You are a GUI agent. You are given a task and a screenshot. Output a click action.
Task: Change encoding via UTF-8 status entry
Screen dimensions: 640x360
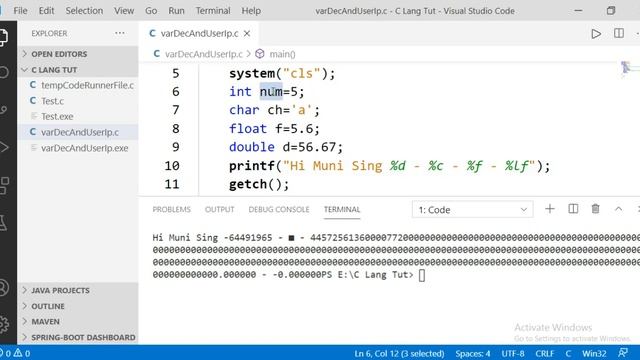513,353
